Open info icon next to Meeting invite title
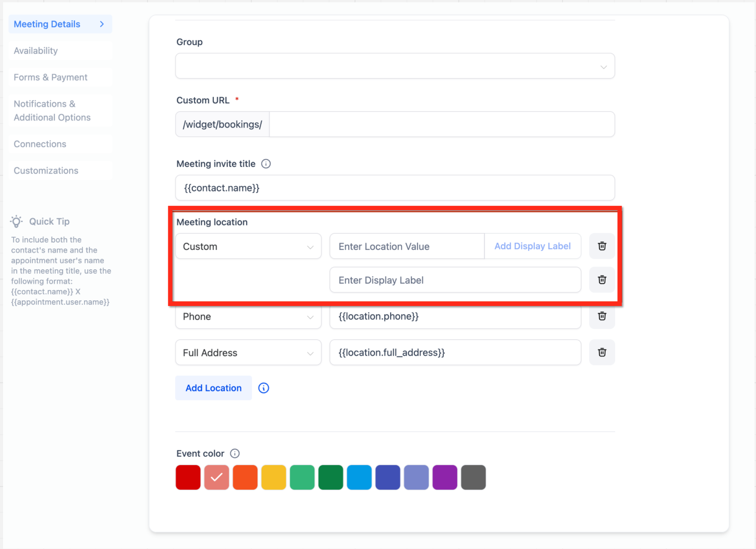The image size is (756, 549). 266,164
